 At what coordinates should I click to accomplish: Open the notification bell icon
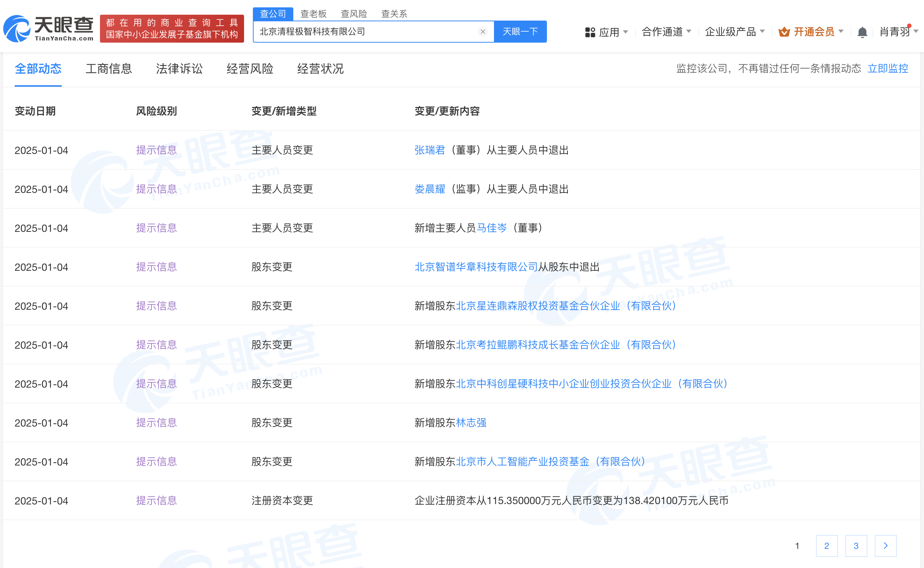coord(862,32)
